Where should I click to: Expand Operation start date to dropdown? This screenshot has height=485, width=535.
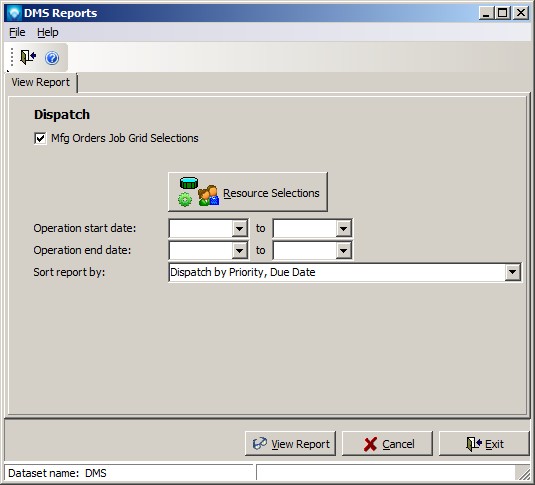[344, 228]
